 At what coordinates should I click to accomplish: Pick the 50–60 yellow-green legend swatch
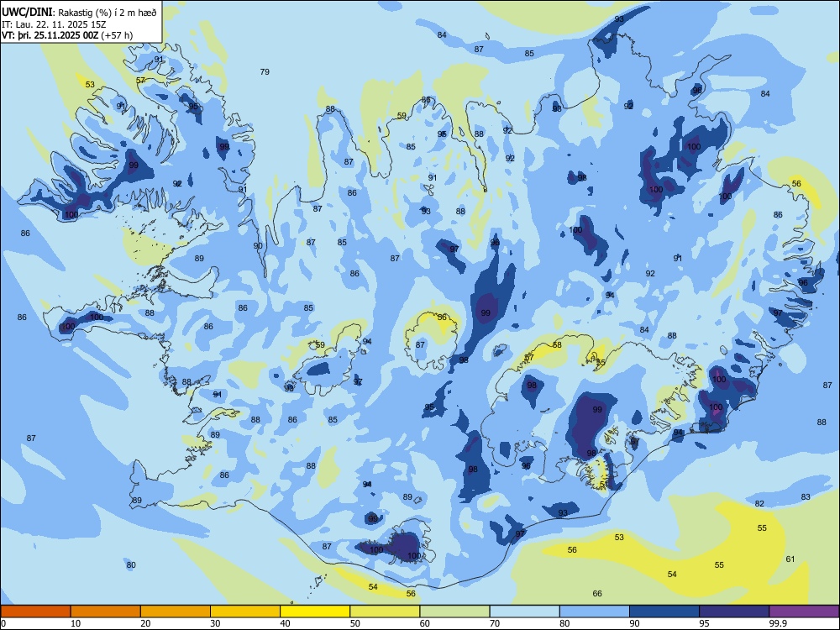[x=385, y=612]
